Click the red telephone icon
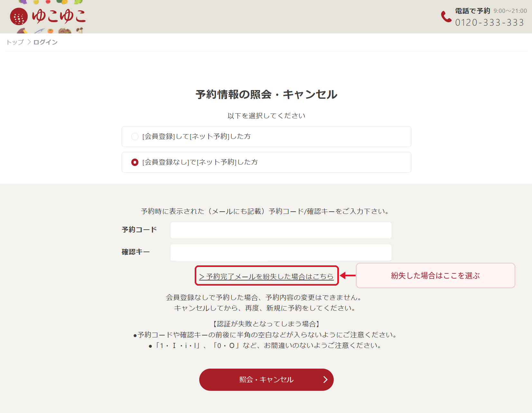The height and width of the screenshot is (413, 532). pyautogui.click(x=446, y=16)
